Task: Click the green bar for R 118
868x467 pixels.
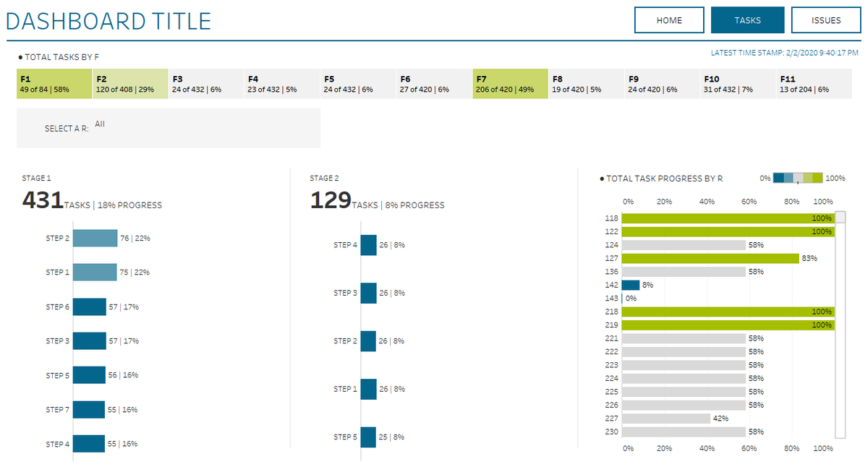Action: [x=728, y=218]
